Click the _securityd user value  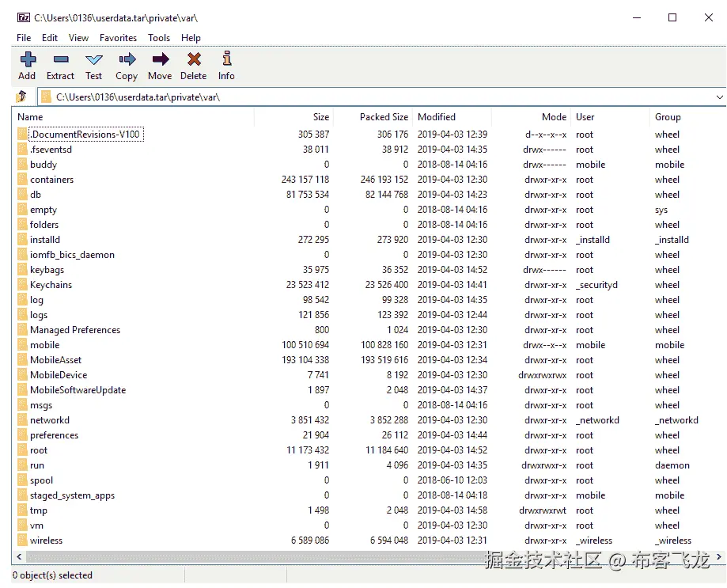[596, 285]
